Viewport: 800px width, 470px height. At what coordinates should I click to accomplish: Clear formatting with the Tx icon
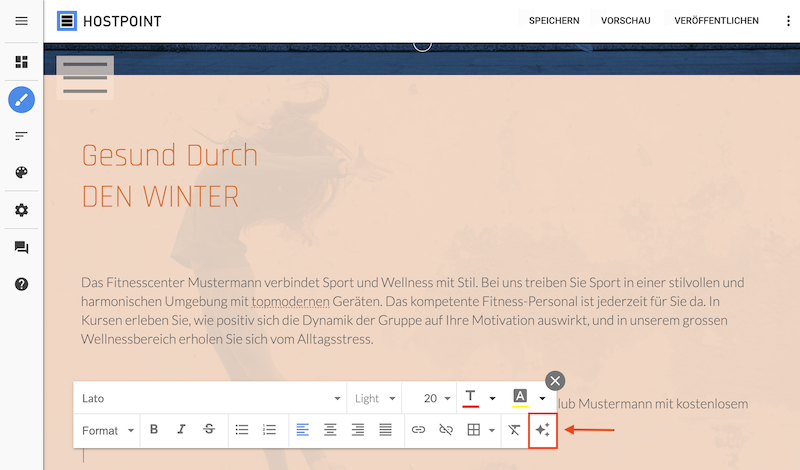pos(514,430)
